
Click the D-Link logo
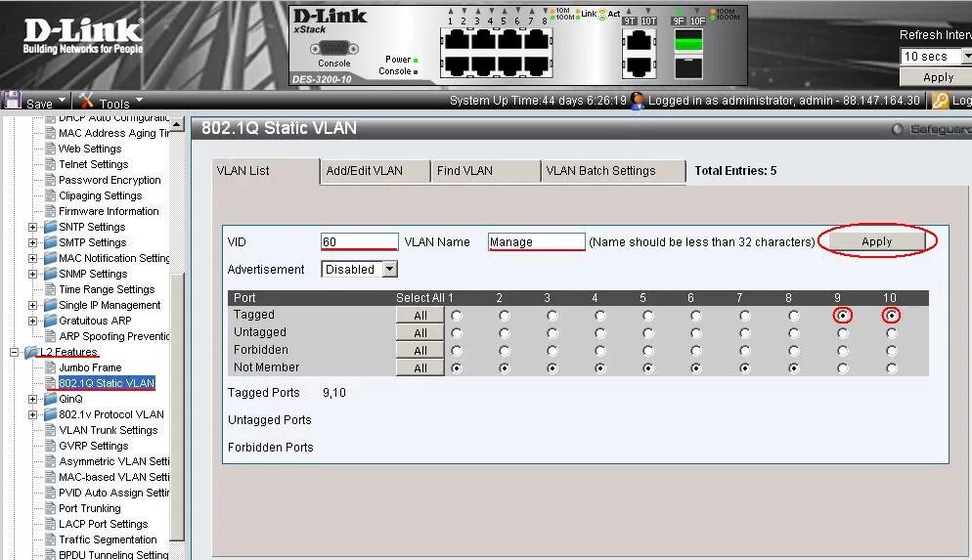pos(83,36)
